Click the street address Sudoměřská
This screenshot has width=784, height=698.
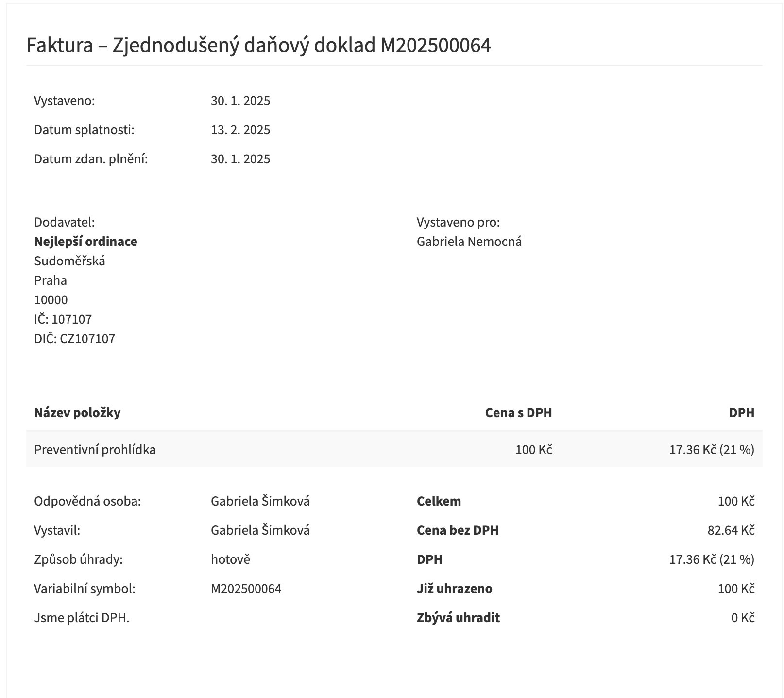(x=69, y=261)
